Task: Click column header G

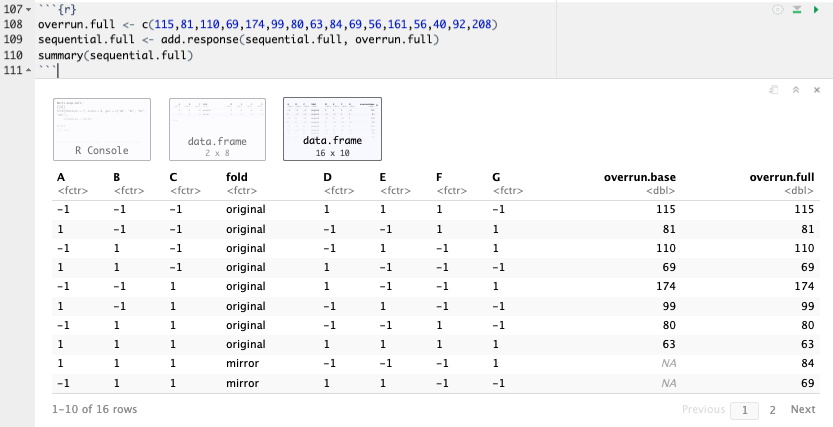Action: (x=496, y=177)
